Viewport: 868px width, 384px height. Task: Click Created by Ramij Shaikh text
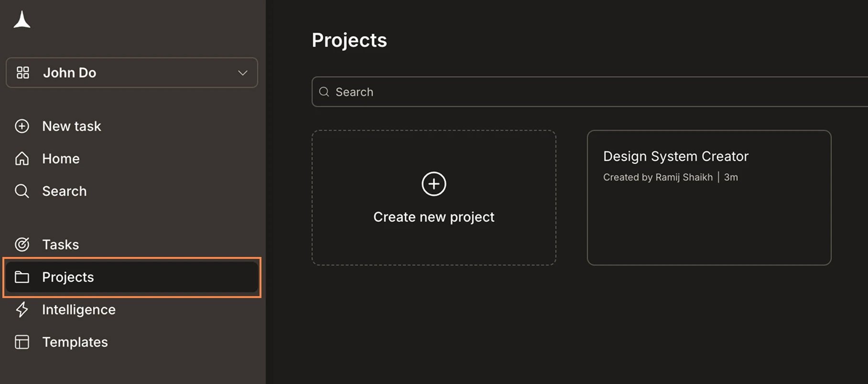click(658, 177)
